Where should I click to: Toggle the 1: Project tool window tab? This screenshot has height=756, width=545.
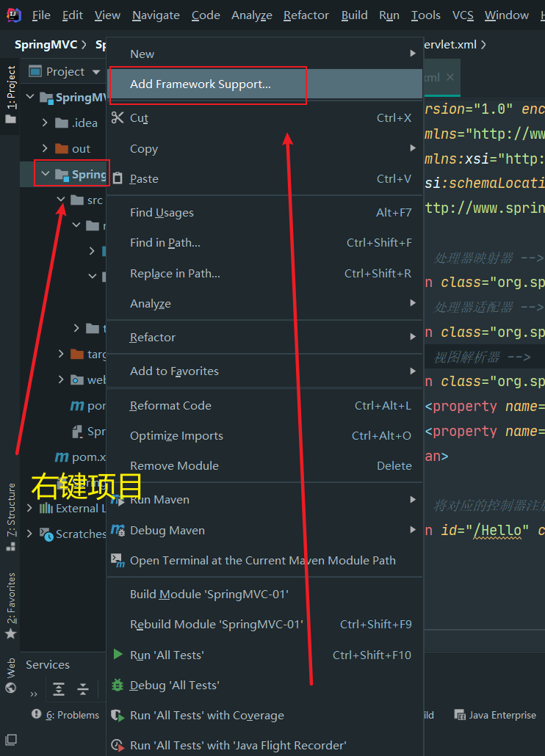click(10, 95)
